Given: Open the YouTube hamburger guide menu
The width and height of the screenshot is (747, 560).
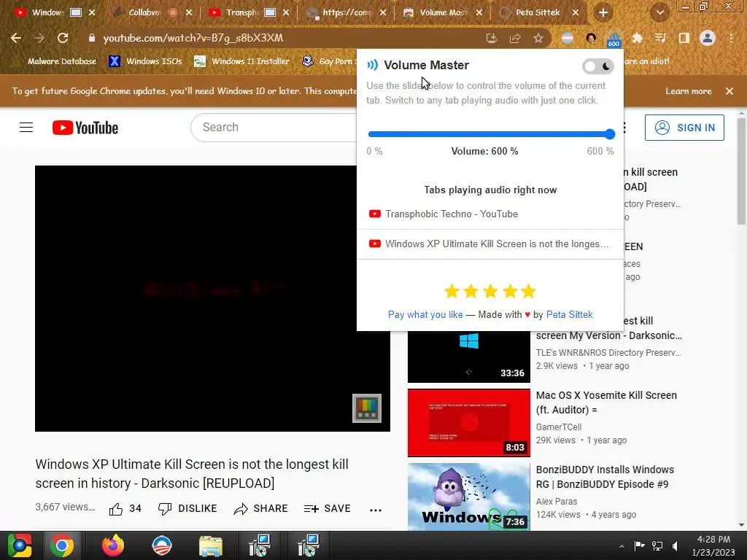Looking at the screenshot, I should pos(26,128).
